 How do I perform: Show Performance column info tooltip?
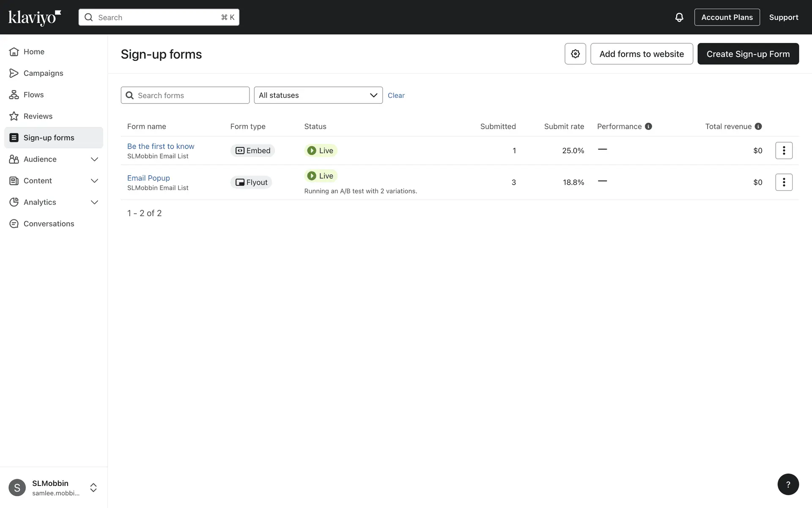point(648,126)
